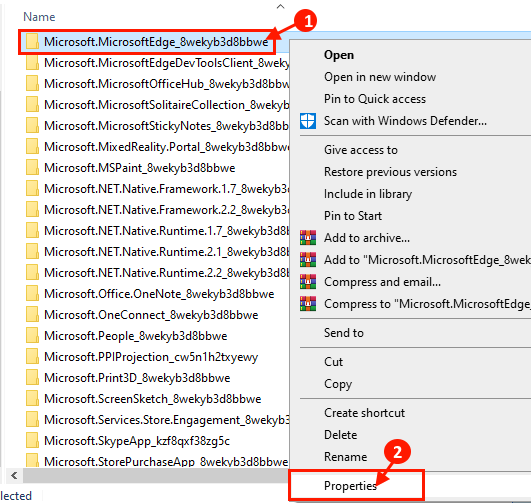Click folder icon of Microsoft.MicrosoftStickyNotes
This screenshot has width=531, height=503.
33,126
